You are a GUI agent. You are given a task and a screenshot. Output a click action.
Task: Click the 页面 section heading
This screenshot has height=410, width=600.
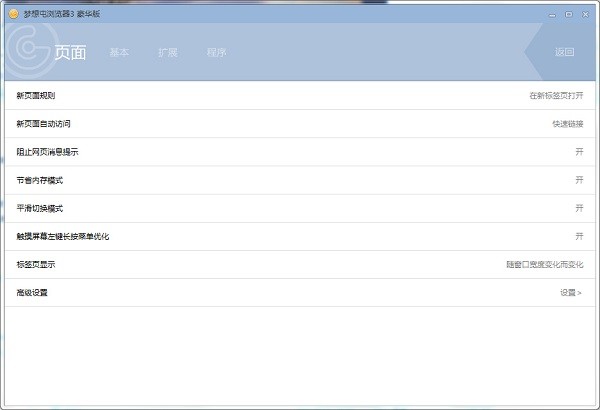pyautogui.click(x=70, y=52)
